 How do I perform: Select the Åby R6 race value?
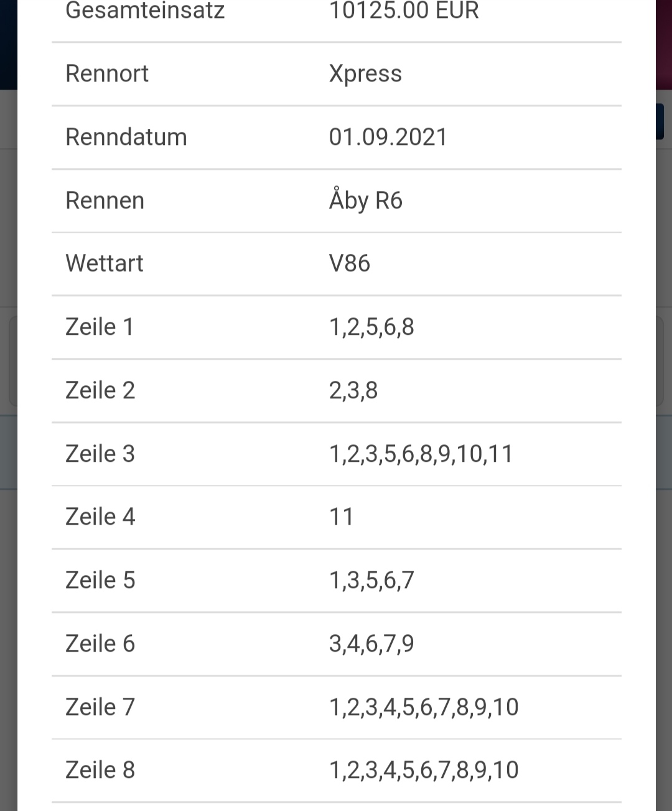(x=365, y=200)
